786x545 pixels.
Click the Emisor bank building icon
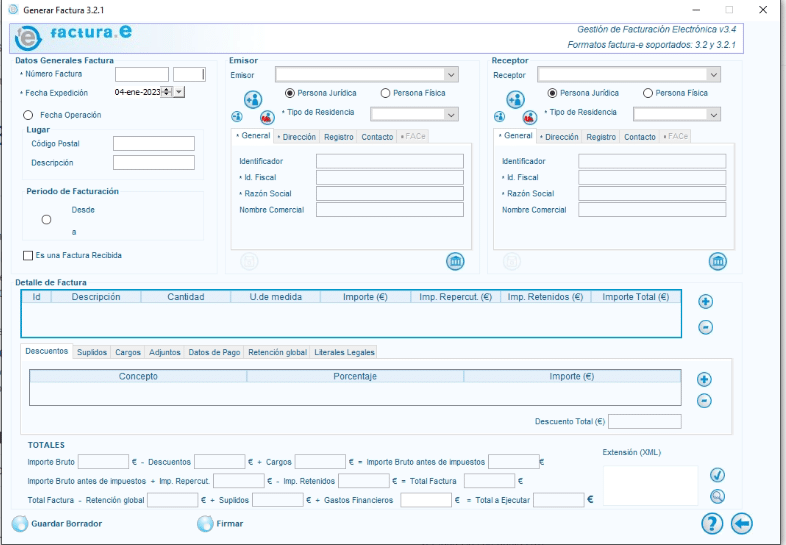[x=455, y=261]
